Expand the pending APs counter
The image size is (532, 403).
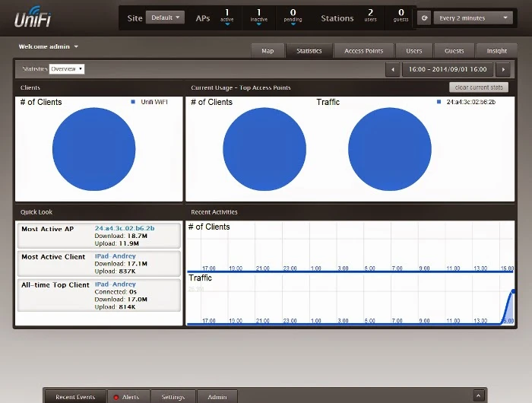click(x=293, y=17)
